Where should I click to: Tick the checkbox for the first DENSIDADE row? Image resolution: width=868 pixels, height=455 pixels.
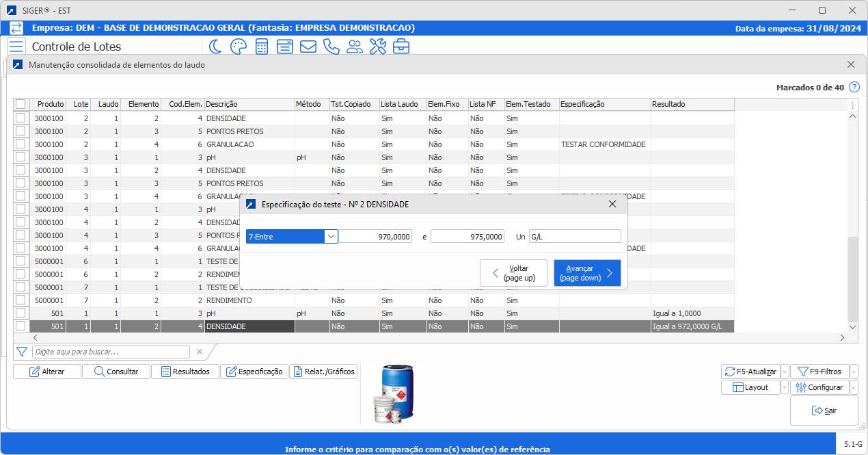pyautogui.click(x=21, y=118)
